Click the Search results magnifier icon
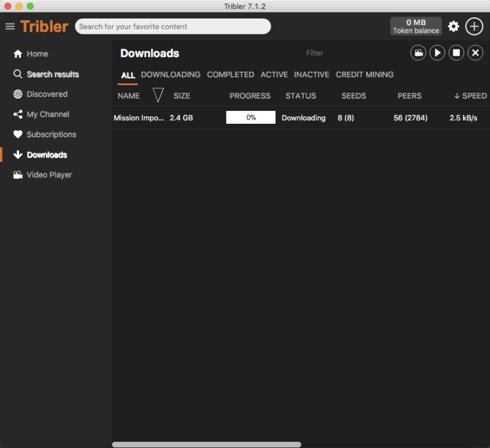The width and height of the screenshot is (490, 448). tap(18, 74)
